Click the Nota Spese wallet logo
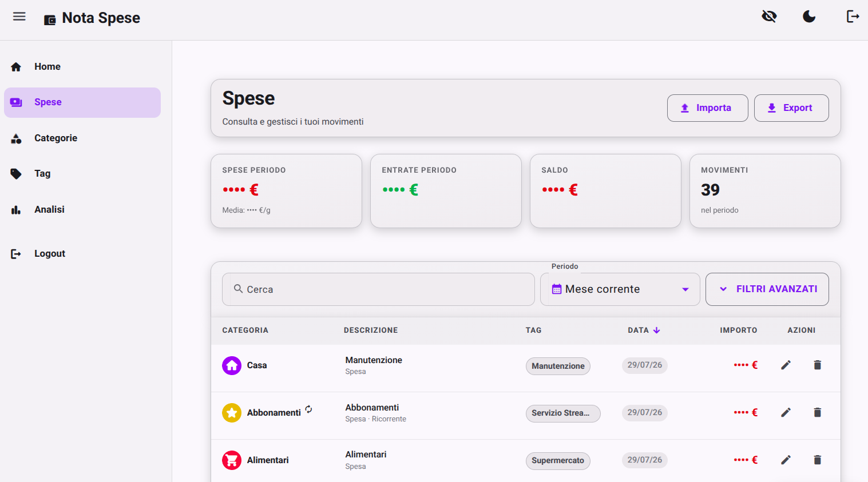Image resolution: width=868 pixels, height=482 pixels. 50,20
